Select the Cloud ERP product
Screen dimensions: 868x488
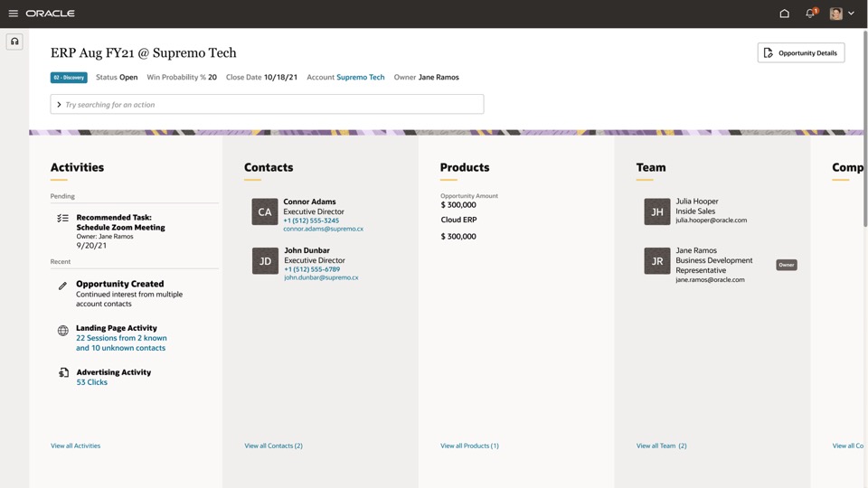(x=459, y=220)
